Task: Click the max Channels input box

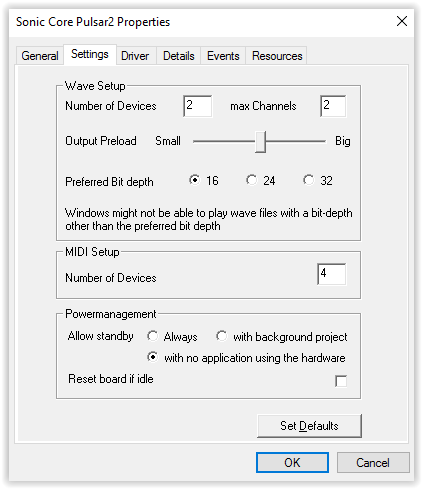Action: pyautogui.click(x=333, y=106)
